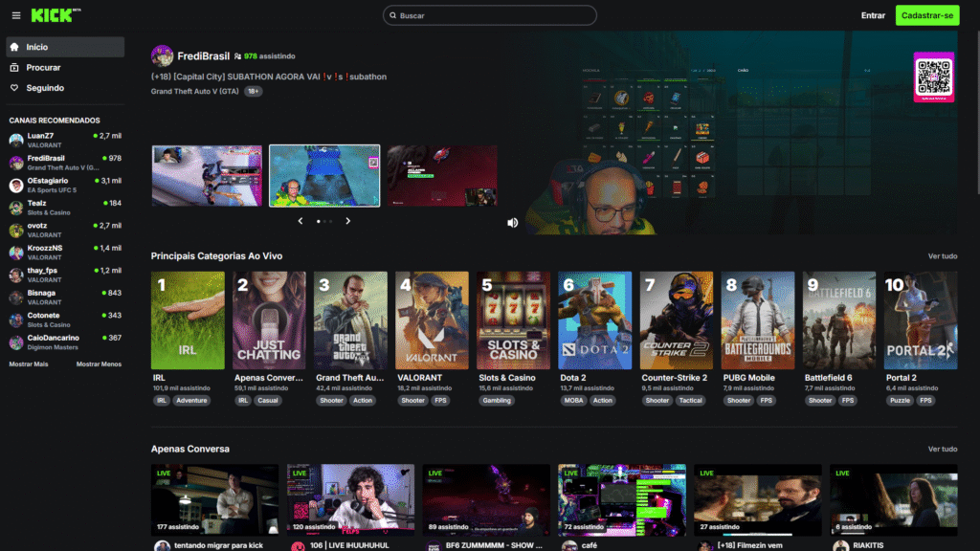Select third carousel stream thumbnail
980x551 pixels.
442,176
